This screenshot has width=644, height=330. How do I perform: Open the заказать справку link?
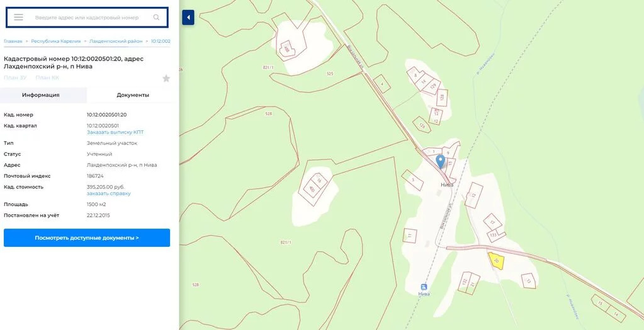tap(109, 193)
